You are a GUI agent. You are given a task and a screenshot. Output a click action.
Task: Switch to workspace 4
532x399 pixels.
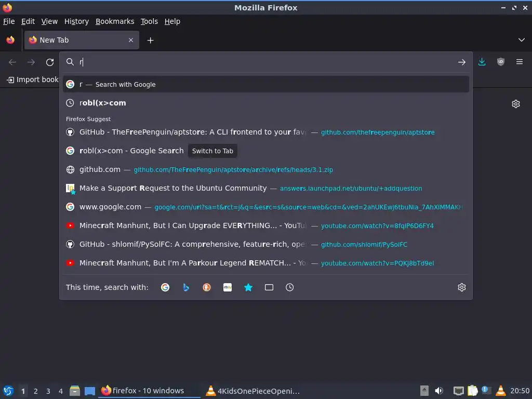pyautogui.click(x=61, y=391)
